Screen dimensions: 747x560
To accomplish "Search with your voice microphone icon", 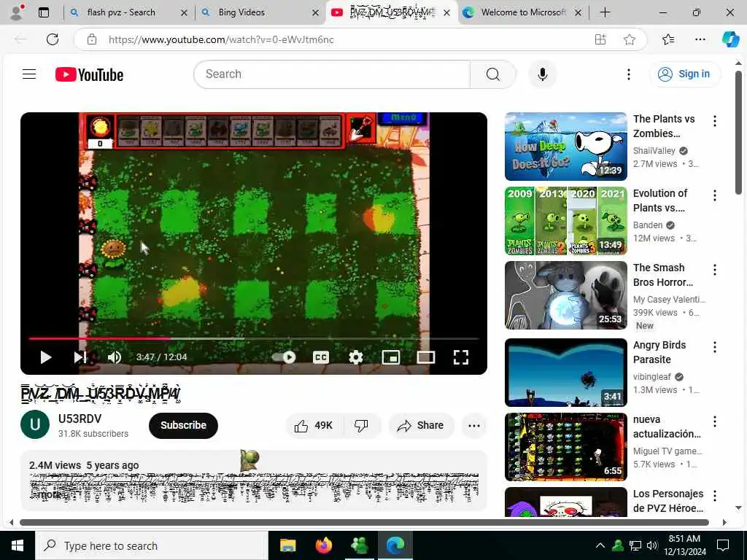I will coord(542,74).
